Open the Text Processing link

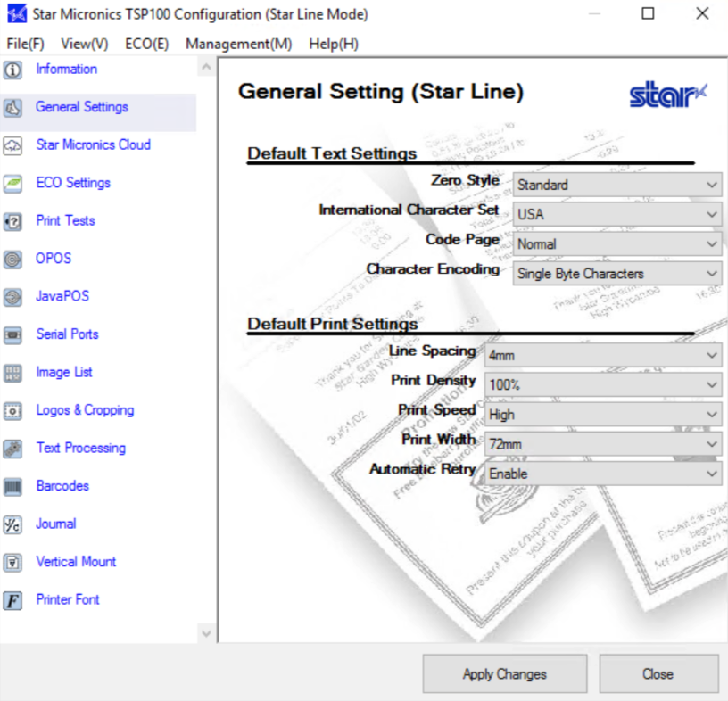[81, 449]
